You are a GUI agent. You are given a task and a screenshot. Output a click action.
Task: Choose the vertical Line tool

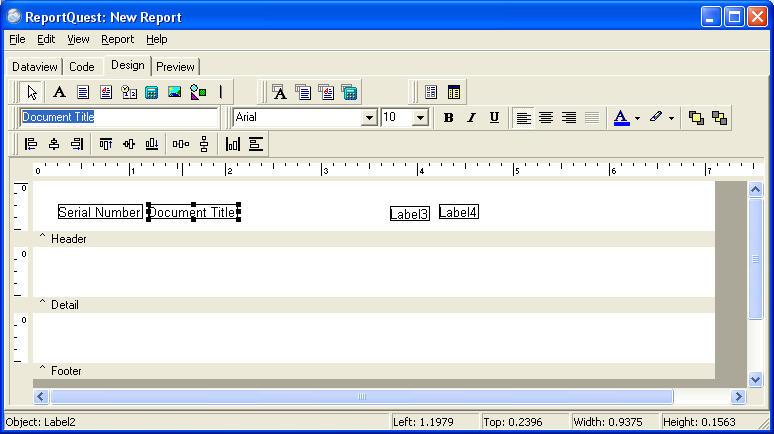221,92
